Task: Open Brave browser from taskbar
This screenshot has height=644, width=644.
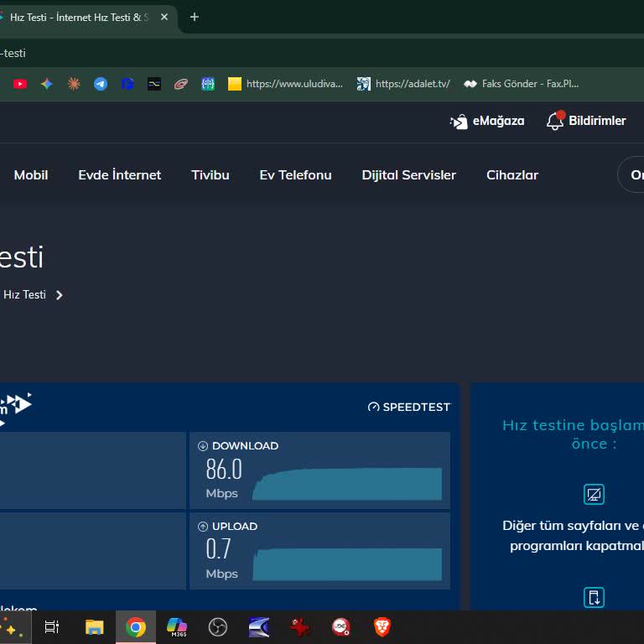Action: (382, 627)
